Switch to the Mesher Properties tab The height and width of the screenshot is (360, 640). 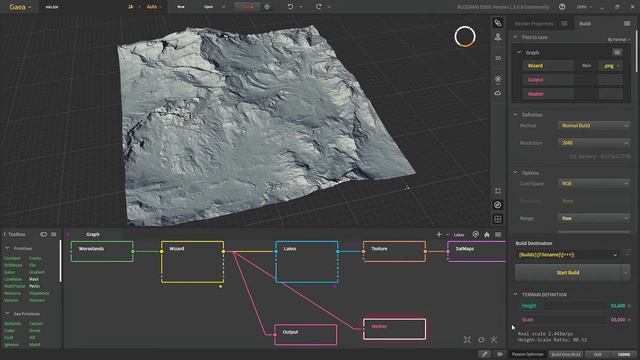point(533,24)
